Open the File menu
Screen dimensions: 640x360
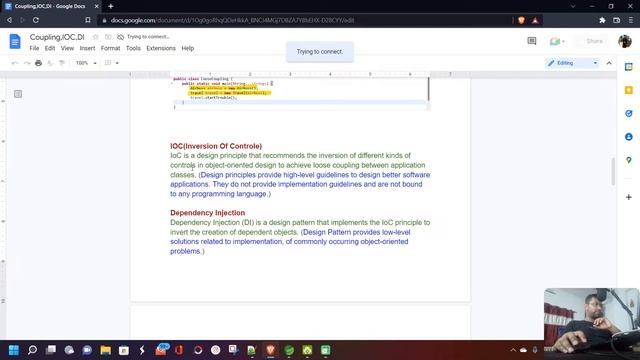click(x=34, y=48)
